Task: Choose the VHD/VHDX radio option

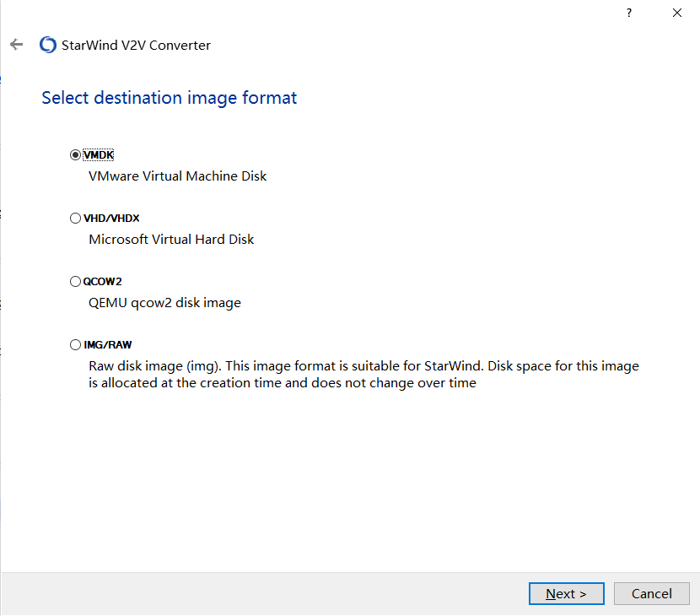Action: (x=76, y=219)
